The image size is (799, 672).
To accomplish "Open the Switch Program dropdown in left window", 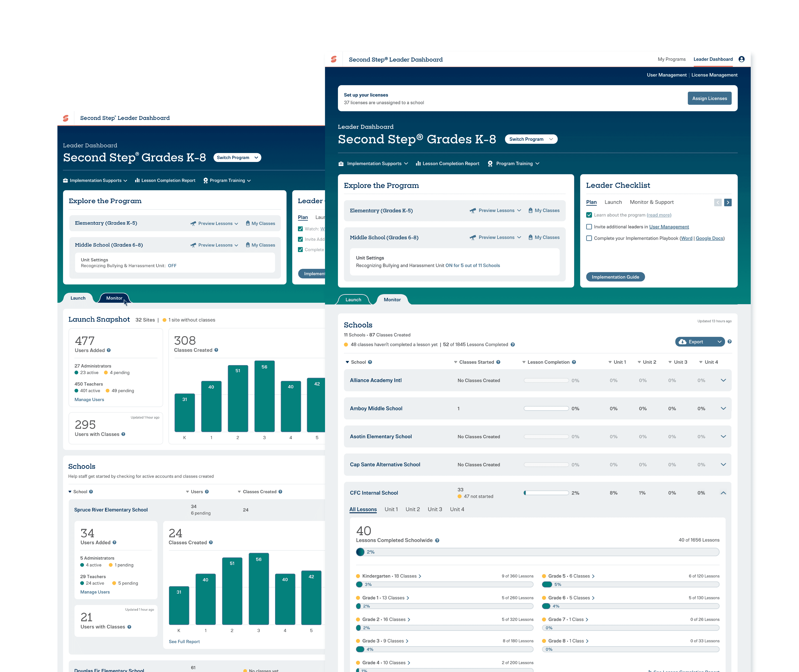I will click(237, 157).
